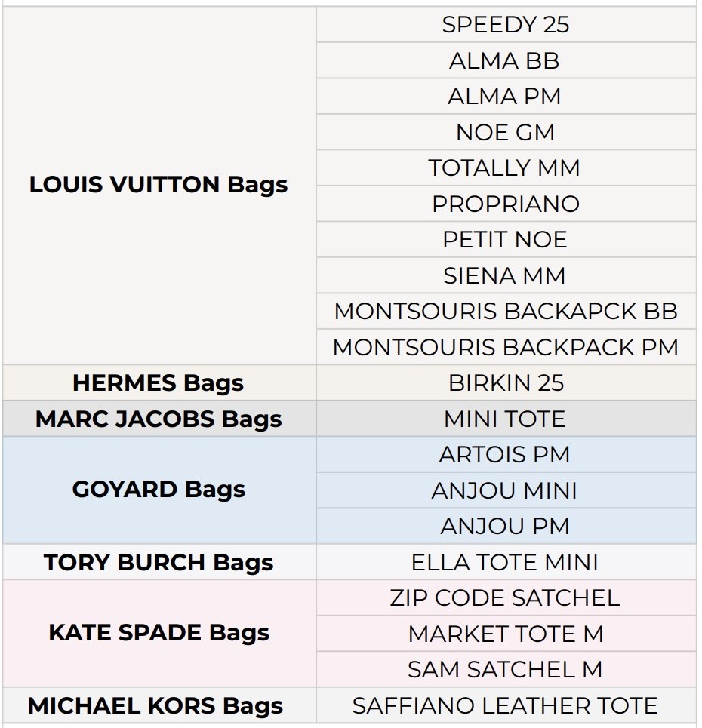Screen dimensions: 702x728
Task: Click the MONTSOURIS BACKPACK PM cell
Action: point(505,347)
